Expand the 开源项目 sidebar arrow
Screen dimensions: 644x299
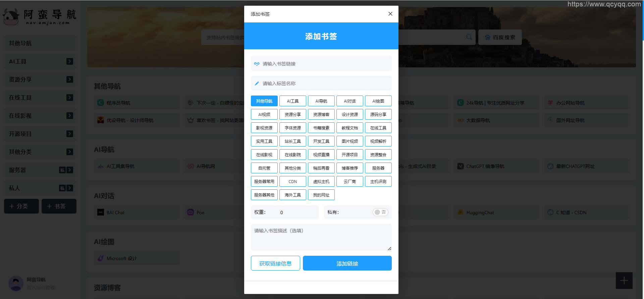(x=70, y=134)
